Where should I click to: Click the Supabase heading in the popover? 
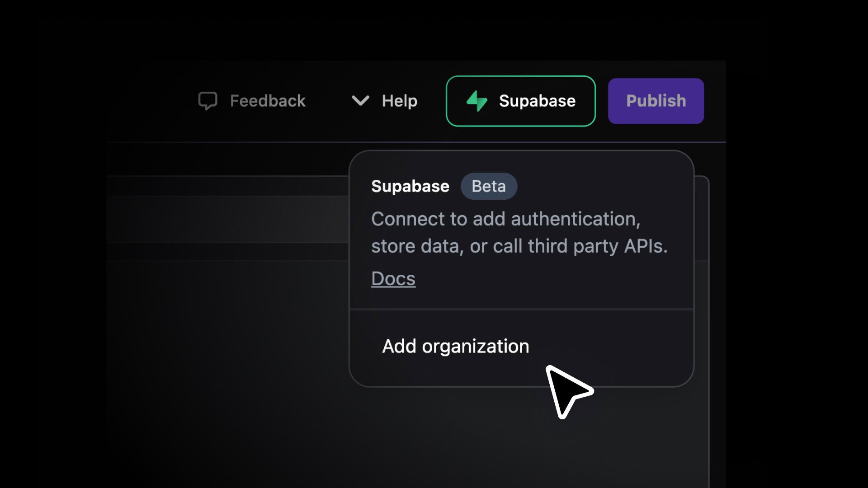[410, 186]
